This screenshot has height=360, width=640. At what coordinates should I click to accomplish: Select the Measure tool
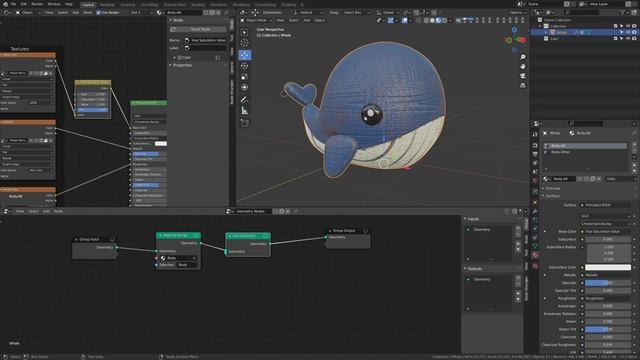244,111
